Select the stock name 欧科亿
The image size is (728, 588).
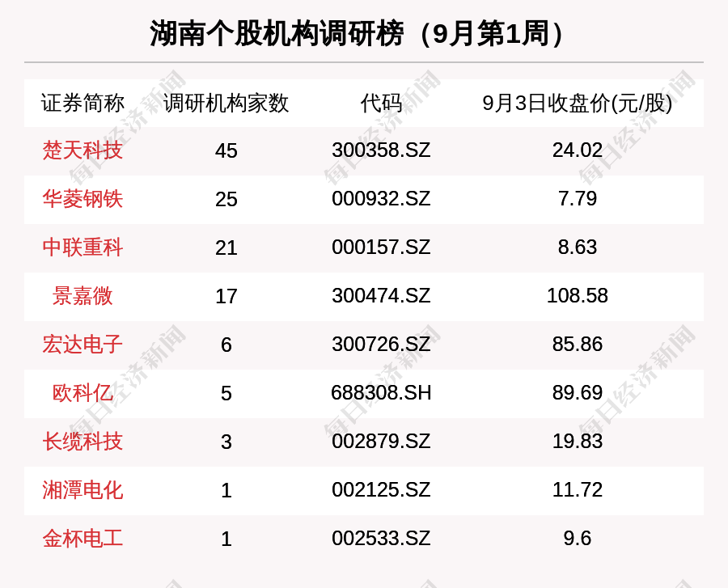tap(83, 393)
